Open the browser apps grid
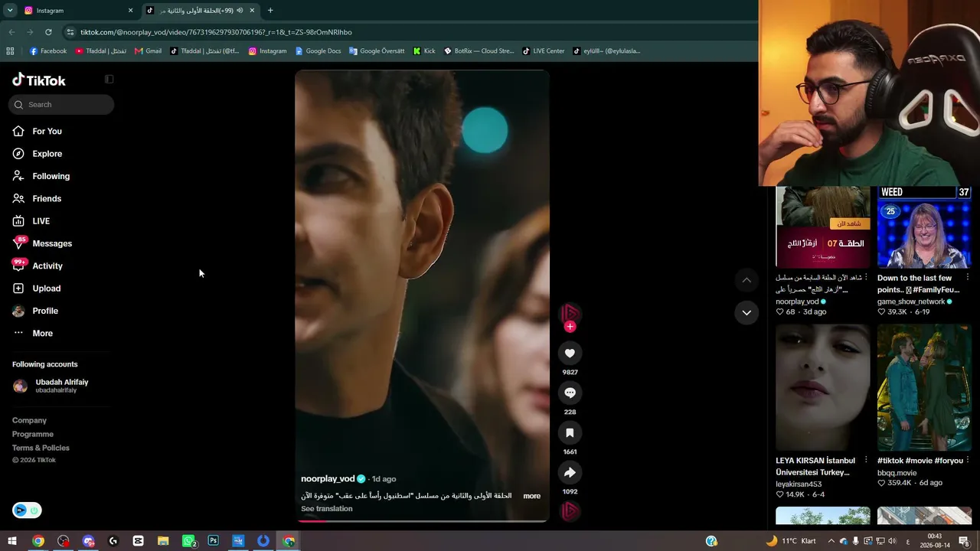980x551 pixels. click(x=10, y=51)
